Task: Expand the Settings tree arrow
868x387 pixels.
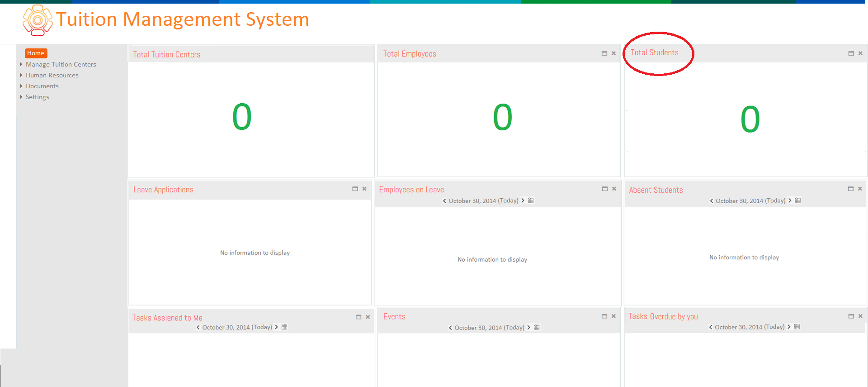Action: (21, 97)
